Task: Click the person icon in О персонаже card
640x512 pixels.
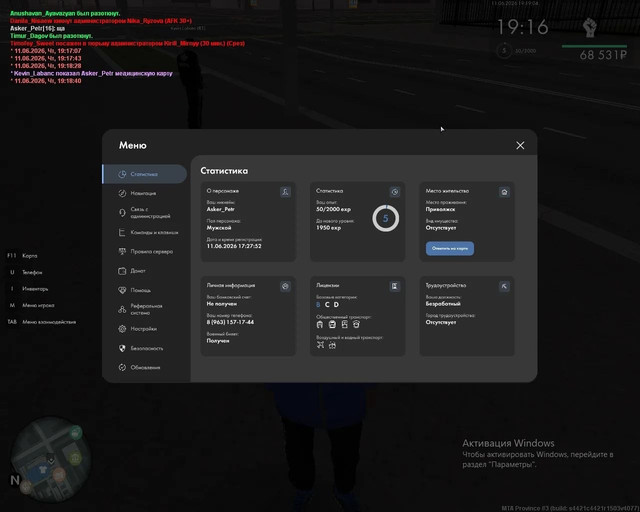Action: (285, 192)
